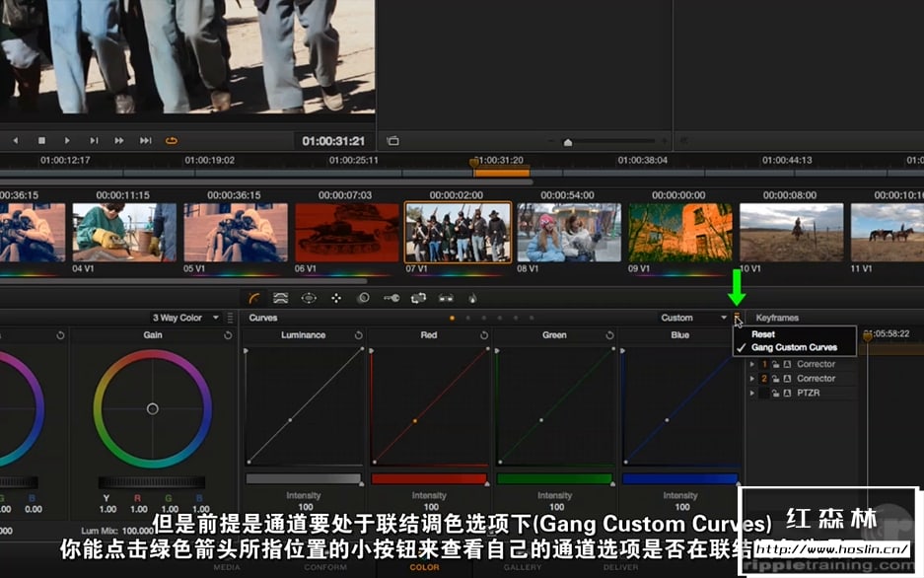Click the Gain master wheel strip
This screenshot has width=924, height=578.
pyautogui.click(x=152, y=482)
